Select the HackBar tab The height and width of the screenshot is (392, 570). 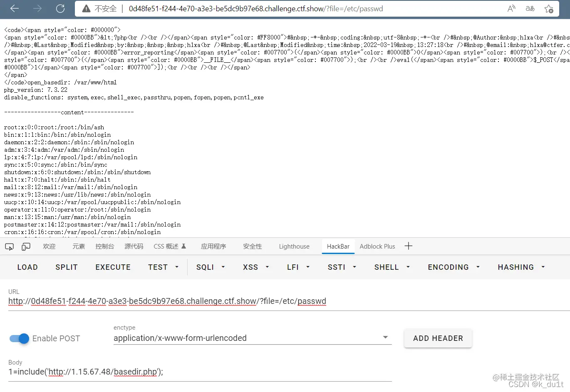(338, 247)
